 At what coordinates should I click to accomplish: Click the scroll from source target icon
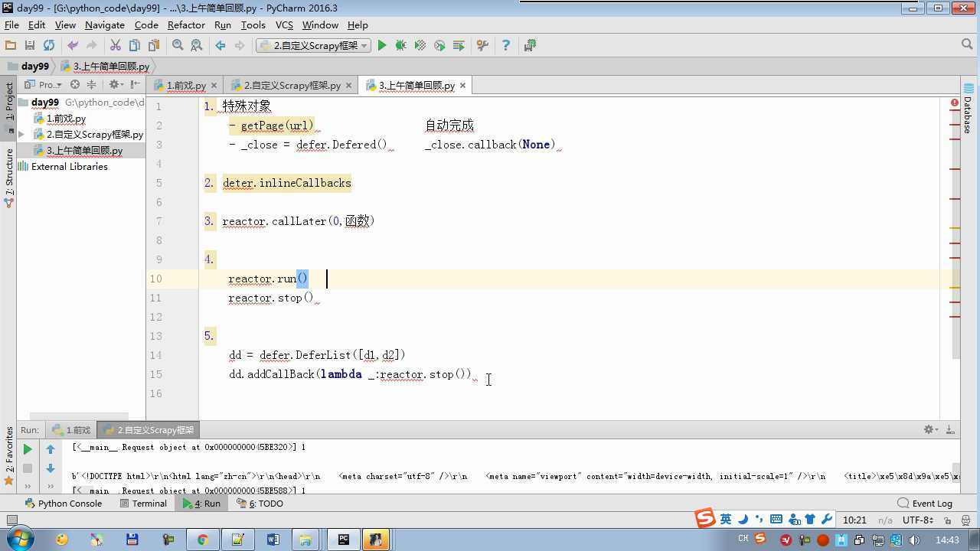click(x=75, y=85)
